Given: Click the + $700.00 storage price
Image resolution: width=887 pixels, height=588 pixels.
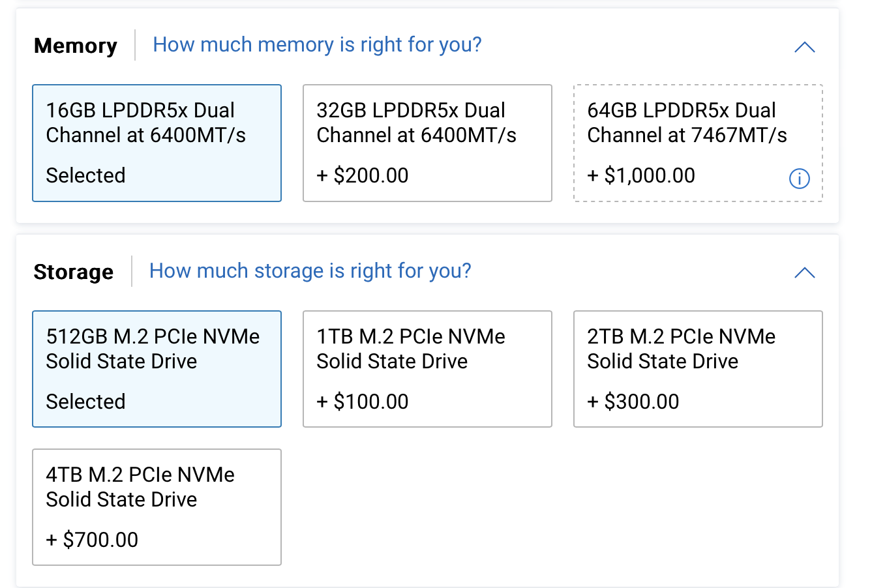Looking at the screenshot, I should coord(92,540).
